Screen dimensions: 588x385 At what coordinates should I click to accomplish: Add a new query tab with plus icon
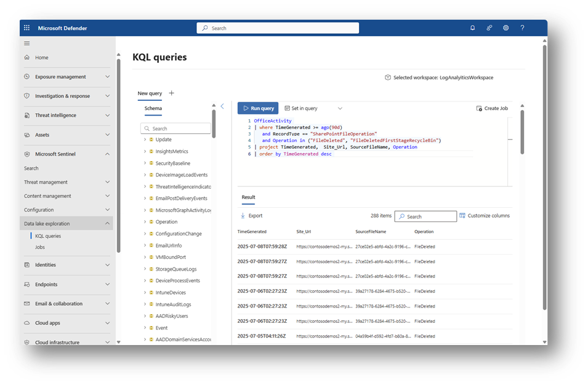click(171, 93)
